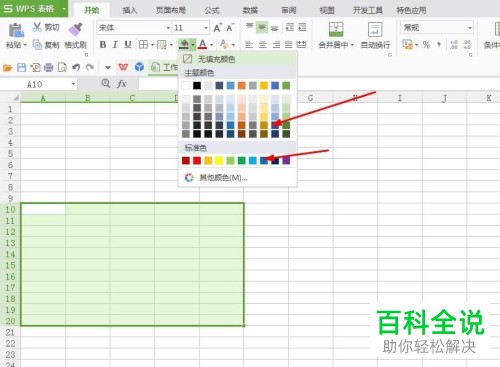Open the Name Box dropdown arrow
The width and height of the screenshot is (500, 367).
coord(73,84)
